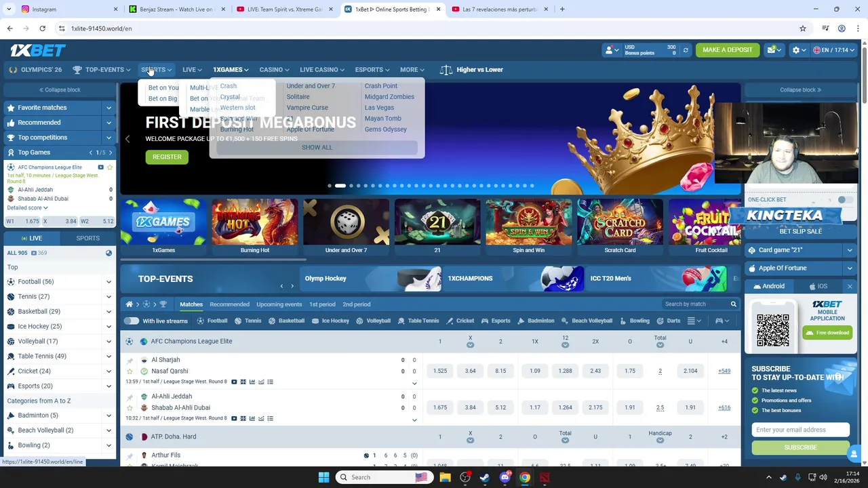Click SUBSCRIBE button
868x488 pixels.
tap(800, 447)
